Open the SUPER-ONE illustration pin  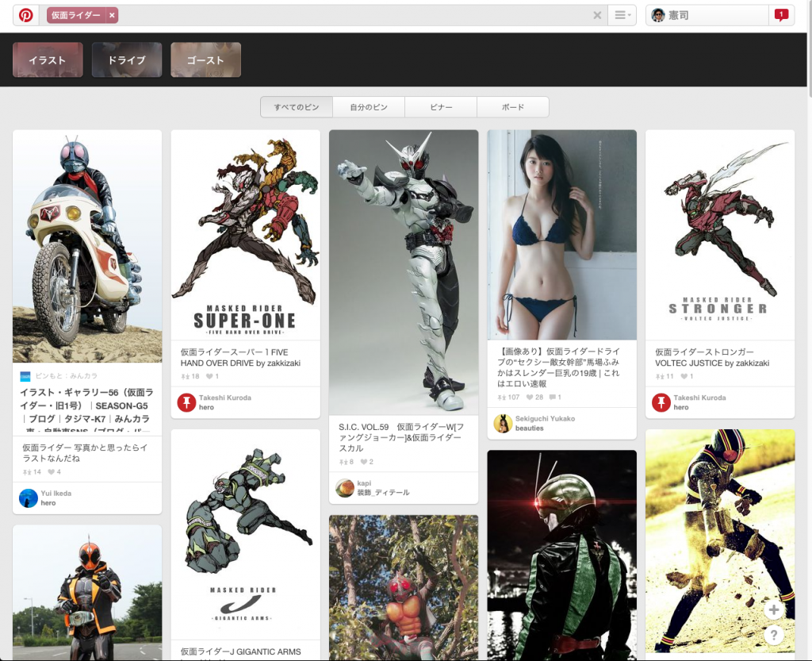(x=246, y=235)
